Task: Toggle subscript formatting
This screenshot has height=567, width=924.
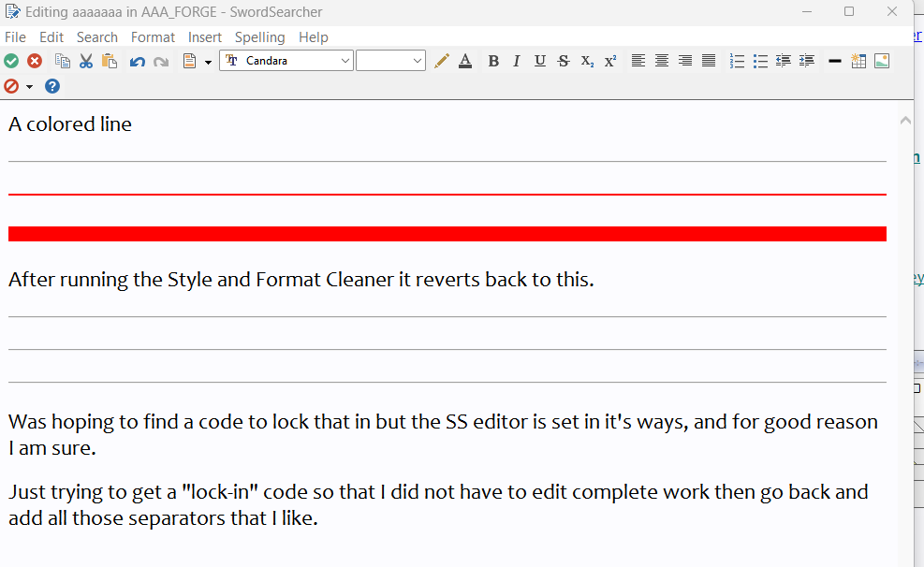Action: [x=587, y=61]
